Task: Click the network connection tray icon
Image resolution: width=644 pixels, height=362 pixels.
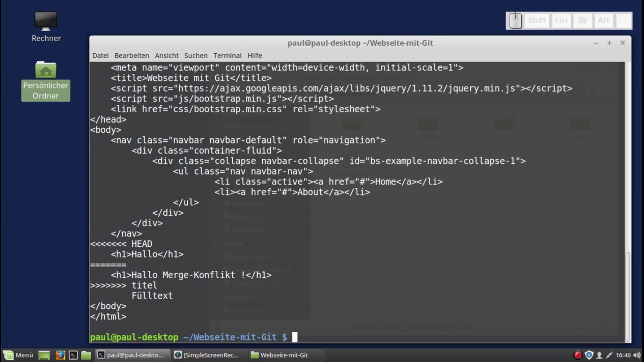Action: pyautogui.click(x=609, y=355)
